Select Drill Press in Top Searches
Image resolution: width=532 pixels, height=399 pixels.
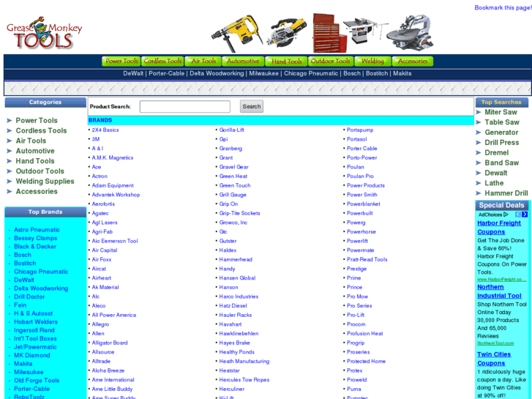[x=502, y=143]
